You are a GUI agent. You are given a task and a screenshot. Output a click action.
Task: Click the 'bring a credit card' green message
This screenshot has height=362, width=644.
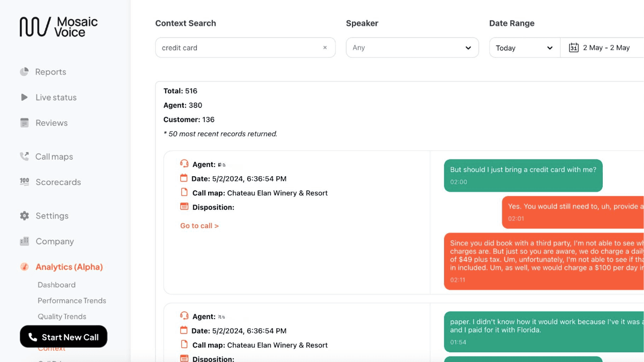[523, 175]
